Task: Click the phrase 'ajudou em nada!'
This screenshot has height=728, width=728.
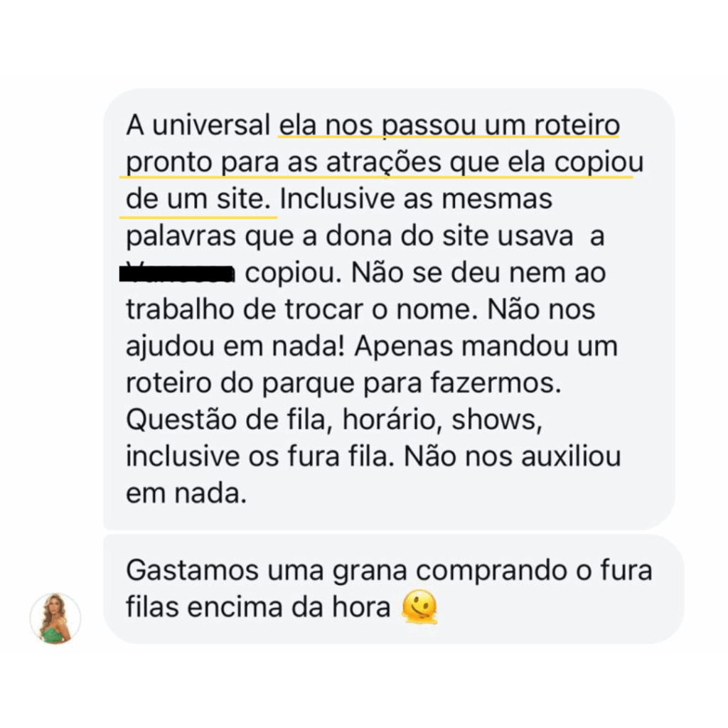Action: [235, 347]
